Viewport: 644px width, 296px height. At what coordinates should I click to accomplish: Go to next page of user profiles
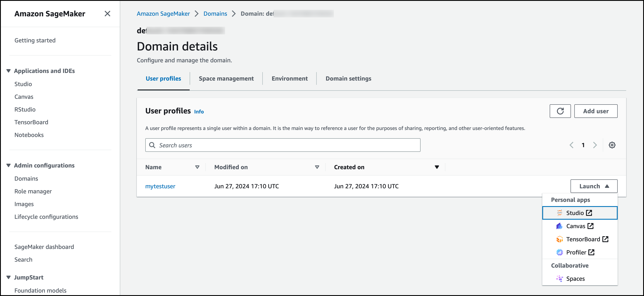[595, 145]
